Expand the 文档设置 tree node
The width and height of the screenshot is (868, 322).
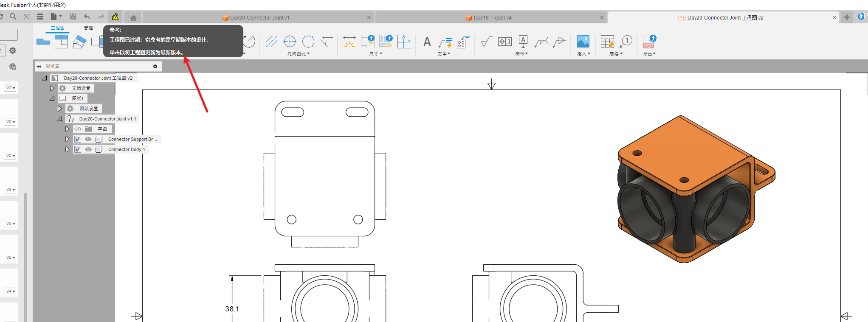pos(52,88)
